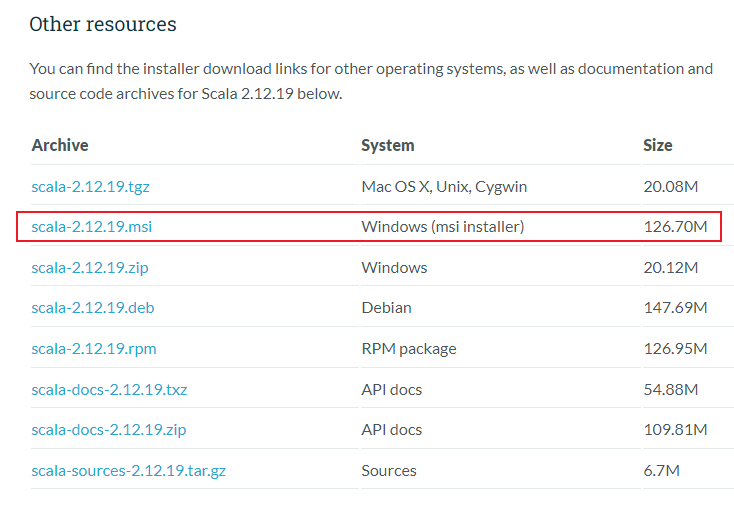
Task: Click the 20.12M size value
Action: [670, 268]
